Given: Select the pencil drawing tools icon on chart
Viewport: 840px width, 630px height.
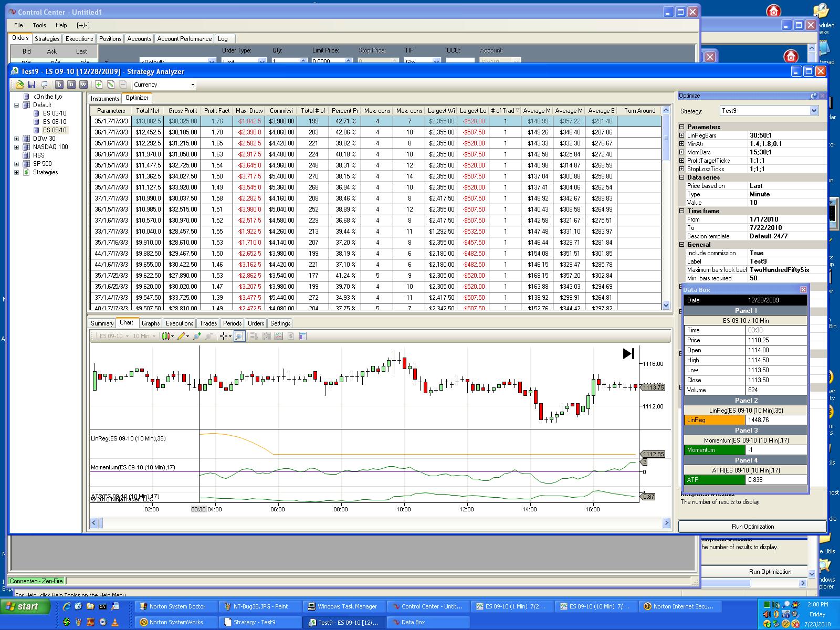Looking at the screenshot, I should click(x=181, y=336).
